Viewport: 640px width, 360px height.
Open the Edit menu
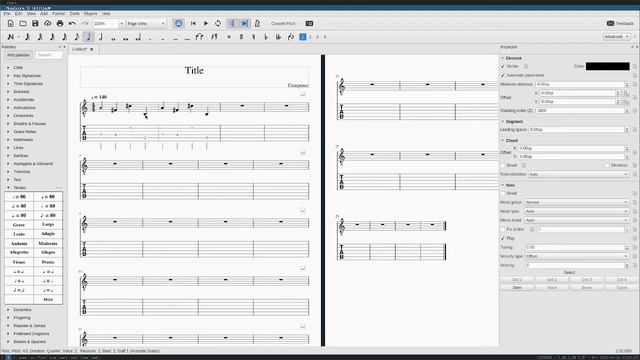tap(19, 13)
